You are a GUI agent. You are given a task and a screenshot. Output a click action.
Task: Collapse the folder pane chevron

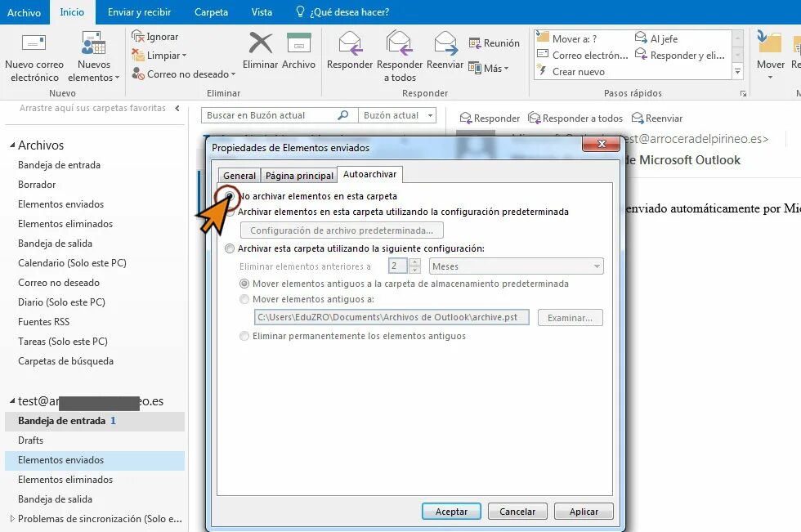pos(177,108)
